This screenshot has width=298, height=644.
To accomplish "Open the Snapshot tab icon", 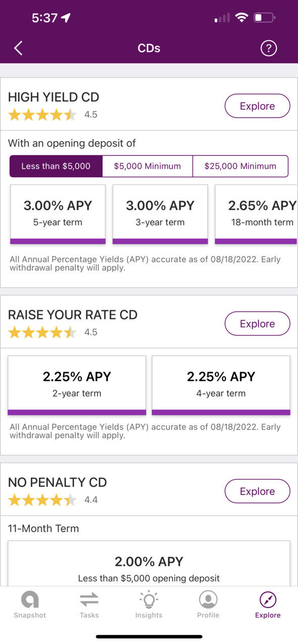I will point(30,600).
